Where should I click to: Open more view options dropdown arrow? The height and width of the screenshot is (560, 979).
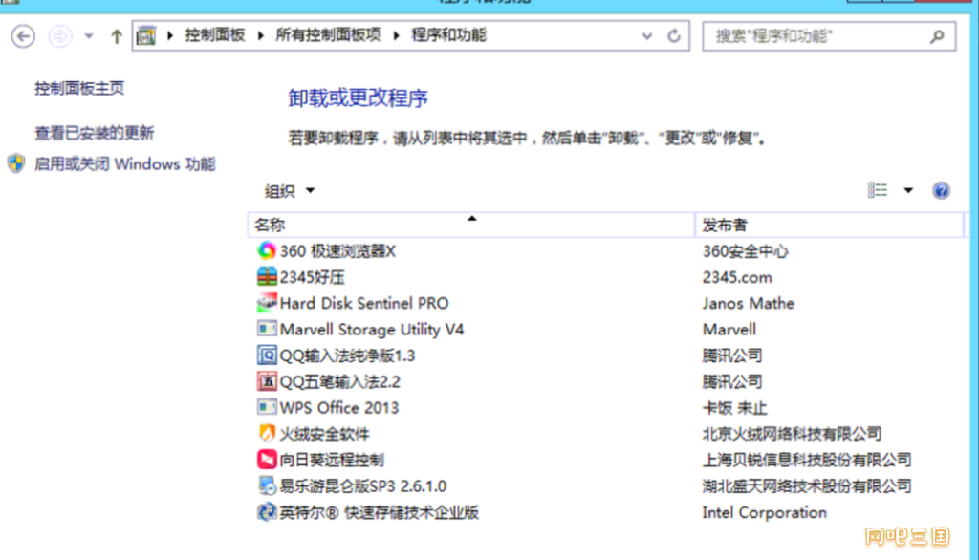click(x=908, y=190)
